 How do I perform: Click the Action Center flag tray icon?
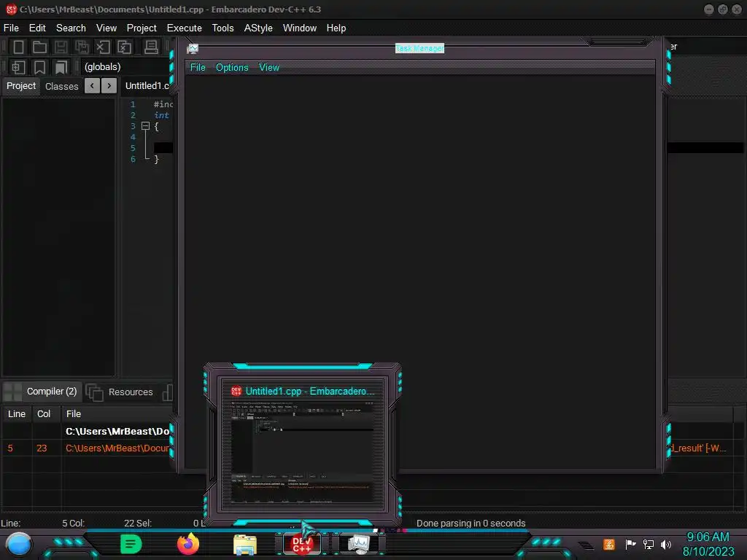click(x=630, y=544)
